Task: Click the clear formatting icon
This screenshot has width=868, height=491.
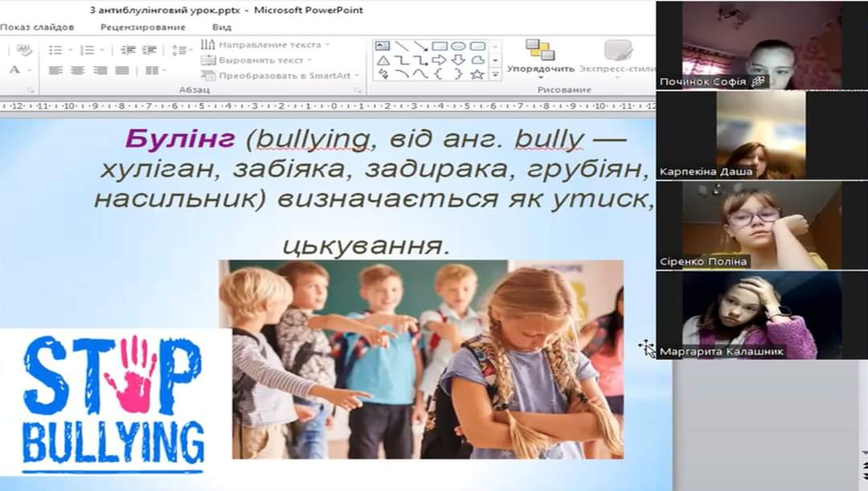Action: click(x=23, y=51)
